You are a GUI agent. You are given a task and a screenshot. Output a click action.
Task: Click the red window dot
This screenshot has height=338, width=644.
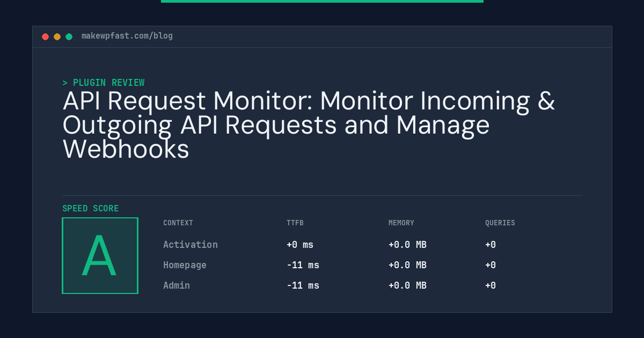pos(46,36)
